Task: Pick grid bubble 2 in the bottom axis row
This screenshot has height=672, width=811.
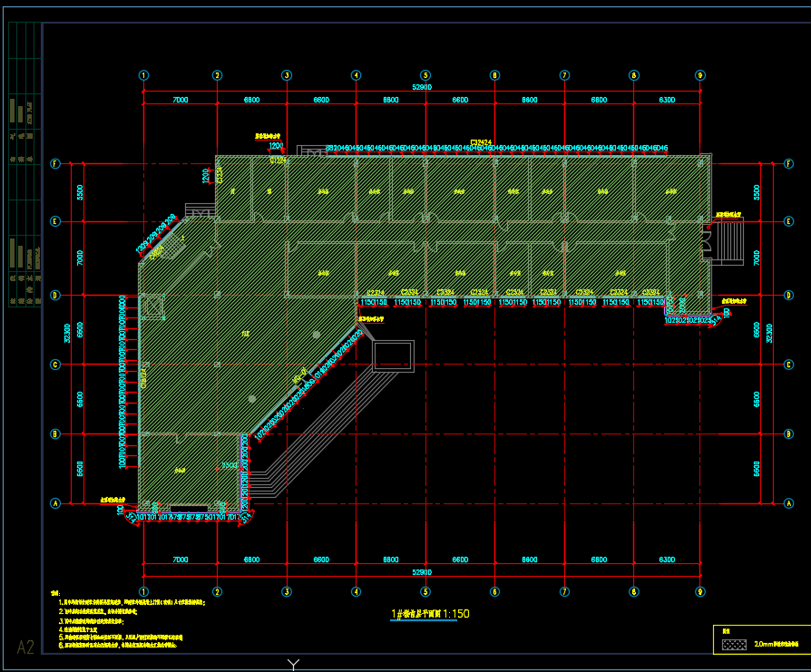Action: [x=217, y=591]
